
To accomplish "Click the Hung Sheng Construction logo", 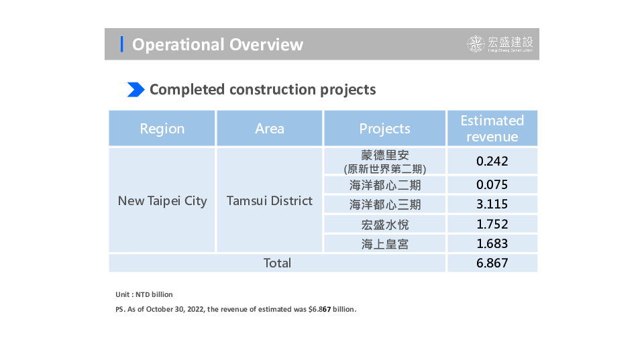I will tap(500, 44).
